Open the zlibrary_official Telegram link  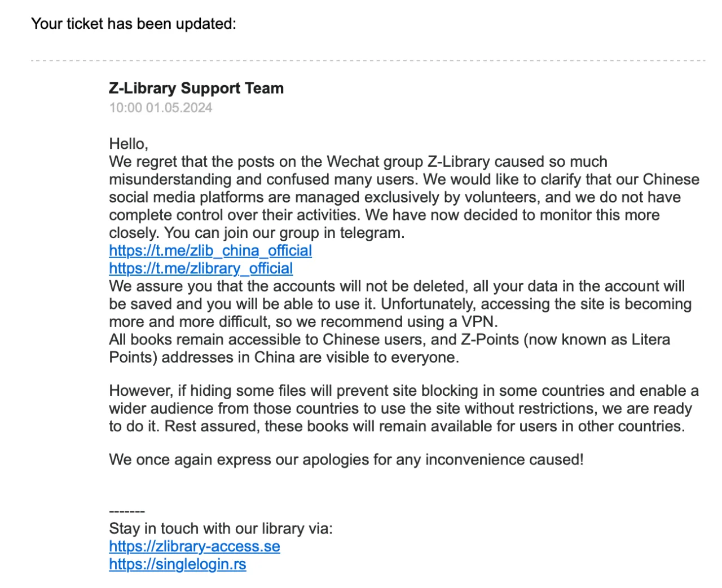tap(201, 268)
